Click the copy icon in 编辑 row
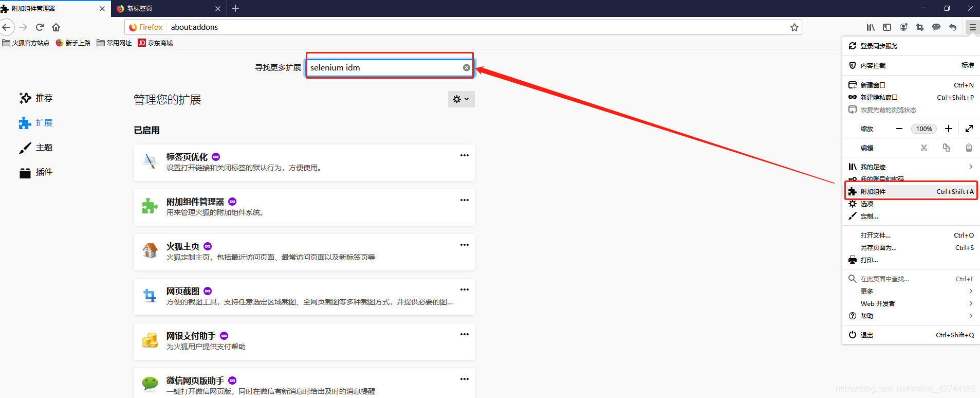Image resolution: width=980 pixels, height=398 pixels. pyautogui.click(x=947, y=148)
